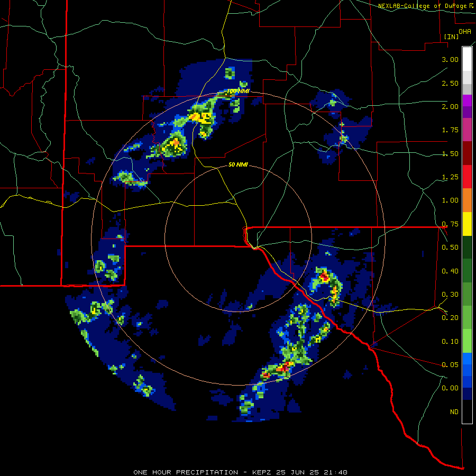Click the 0.50 legend value

450,248
